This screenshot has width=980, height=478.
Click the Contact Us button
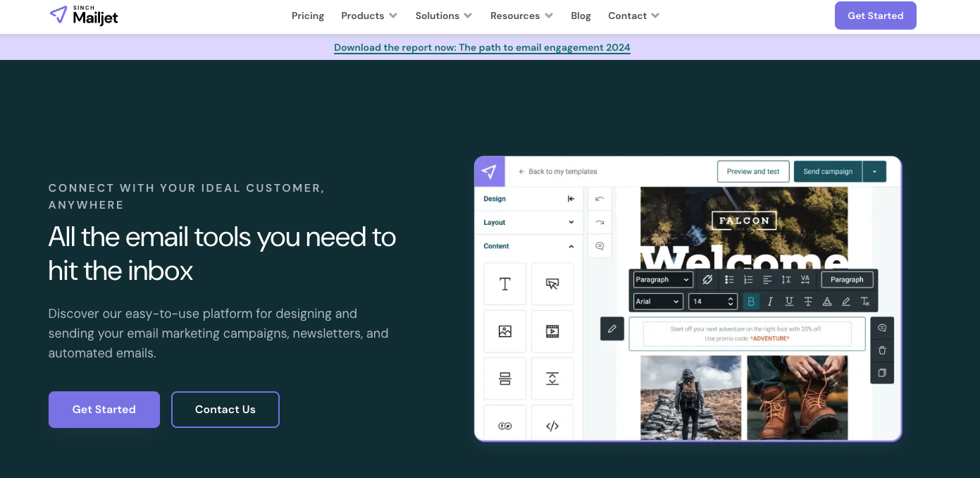tap(225, 410)
